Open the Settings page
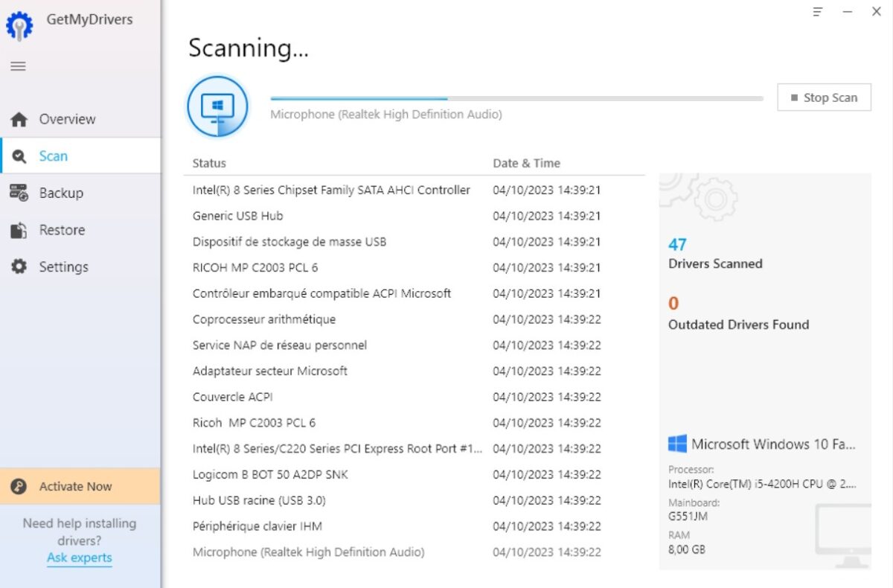This screenshot has height=588, width=893. click(80, 266)
